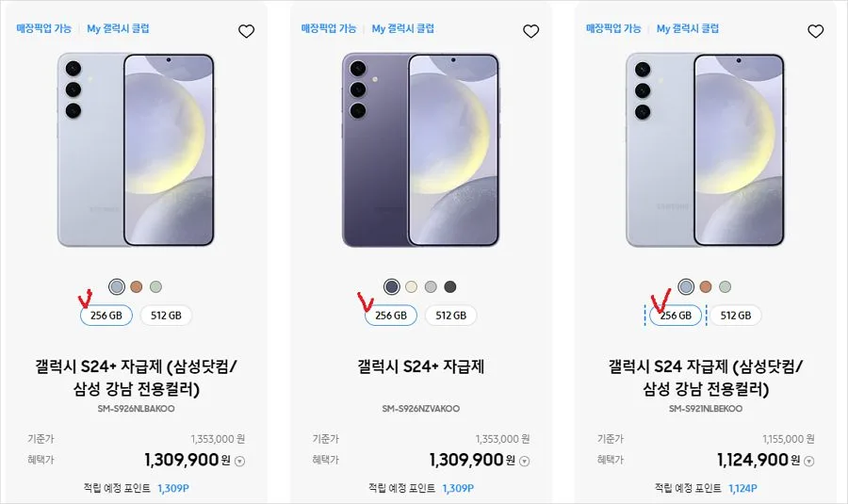Choose 512 GB on the first S24+ card

[166, 316]
